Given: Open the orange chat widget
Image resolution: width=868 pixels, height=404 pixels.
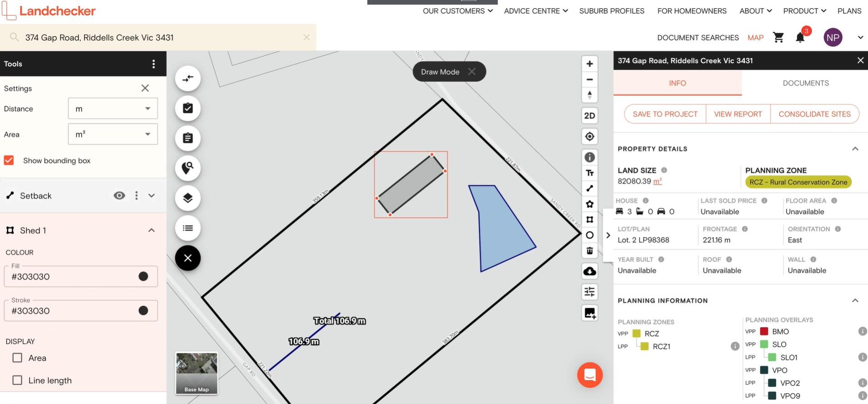Looking at the screenshot, I should (590, 375).
